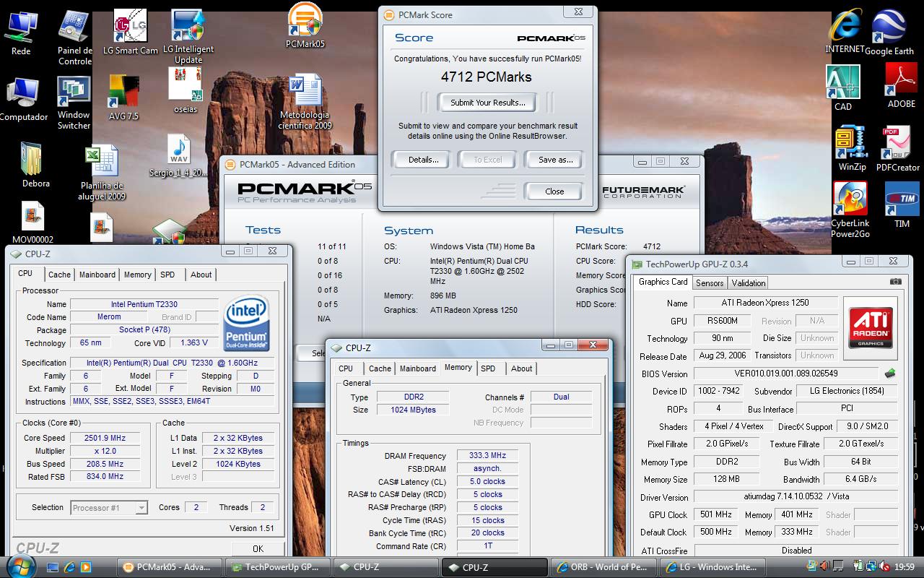Click the Name field Intel Pentium T2330
Screen dimensions: 924x578
(x=144, y=304)
